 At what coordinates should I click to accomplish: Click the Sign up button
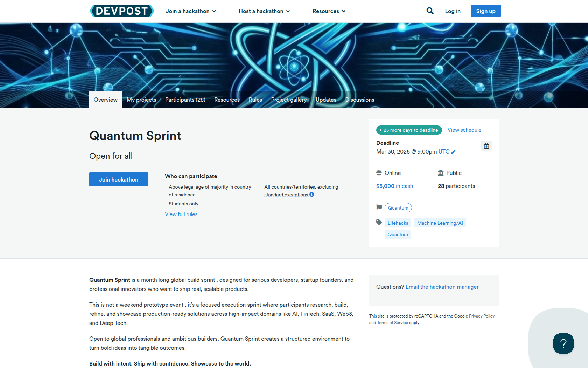485,11
